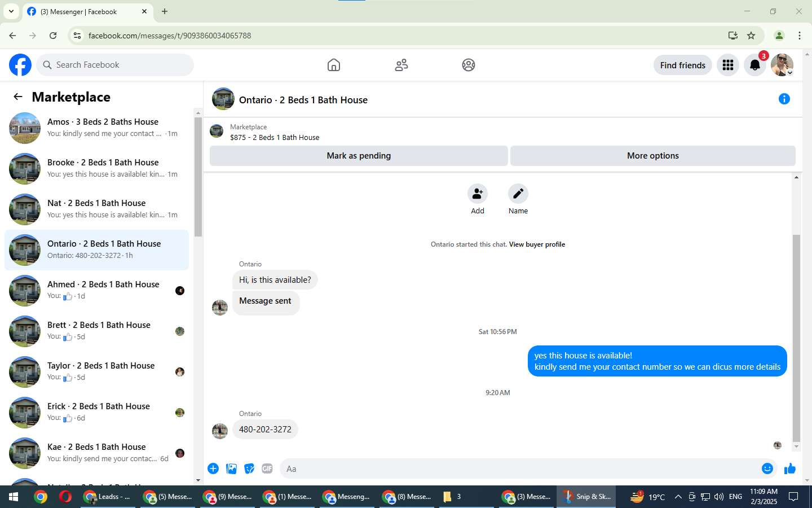
Task: Open the notifications bell
Action: coord(755,65)
